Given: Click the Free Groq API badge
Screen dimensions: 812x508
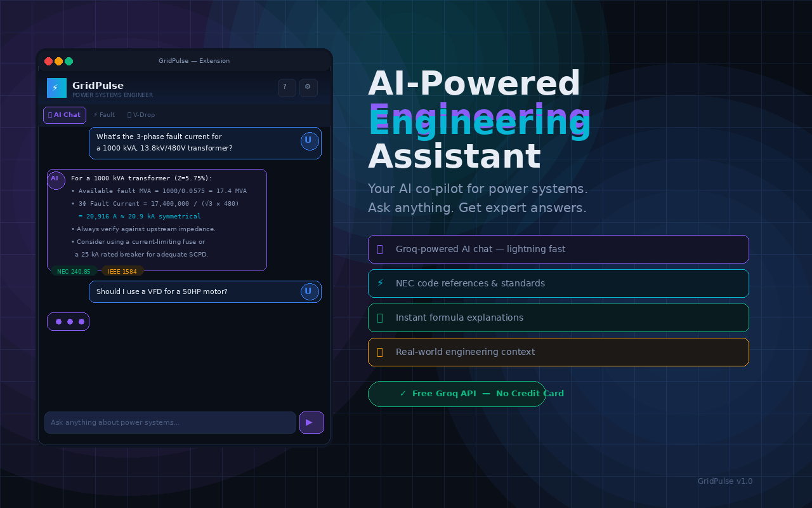Looking at the screenshot, I should [x=457, y=394].
